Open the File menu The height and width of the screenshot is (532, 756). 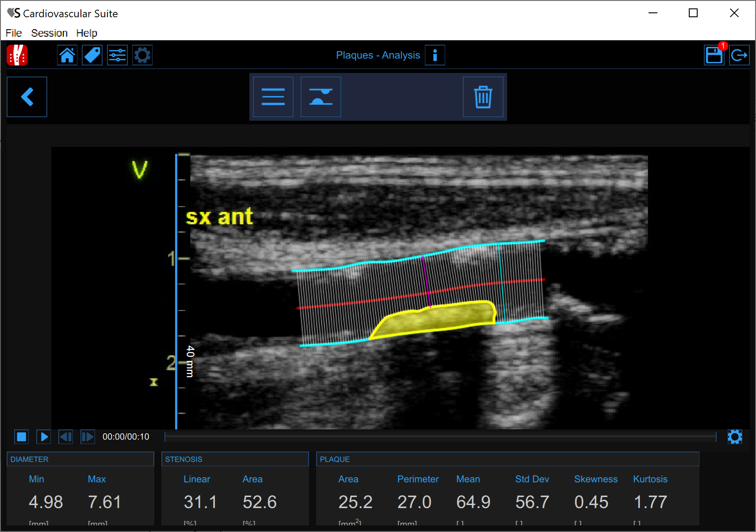pos(14,33)
